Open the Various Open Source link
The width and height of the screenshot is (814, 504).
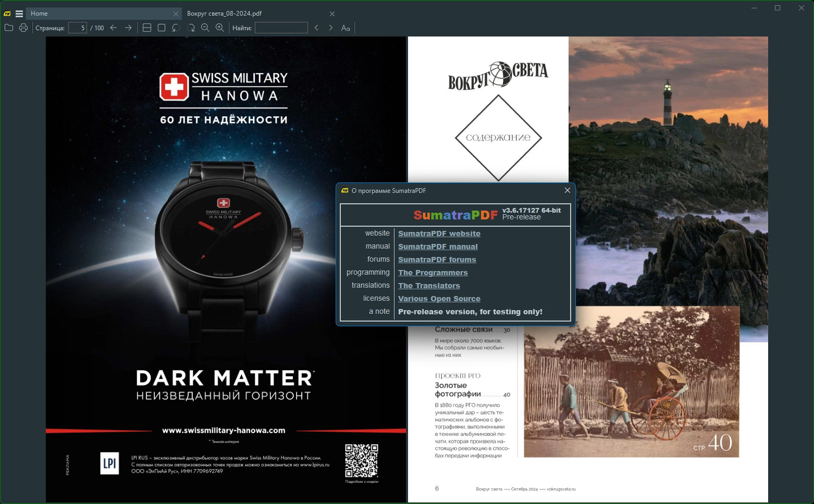(x=439, y=299)
